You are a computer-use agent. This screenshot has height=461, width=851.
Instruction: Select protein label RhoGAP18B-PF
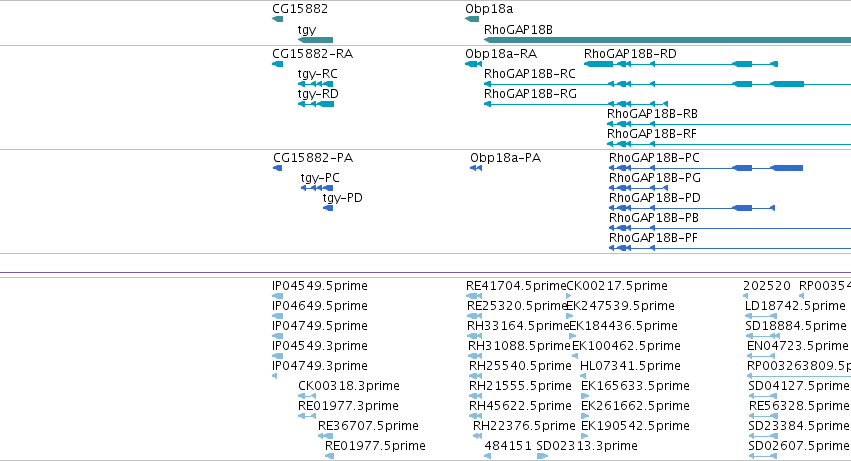click(x=653, y=238)
